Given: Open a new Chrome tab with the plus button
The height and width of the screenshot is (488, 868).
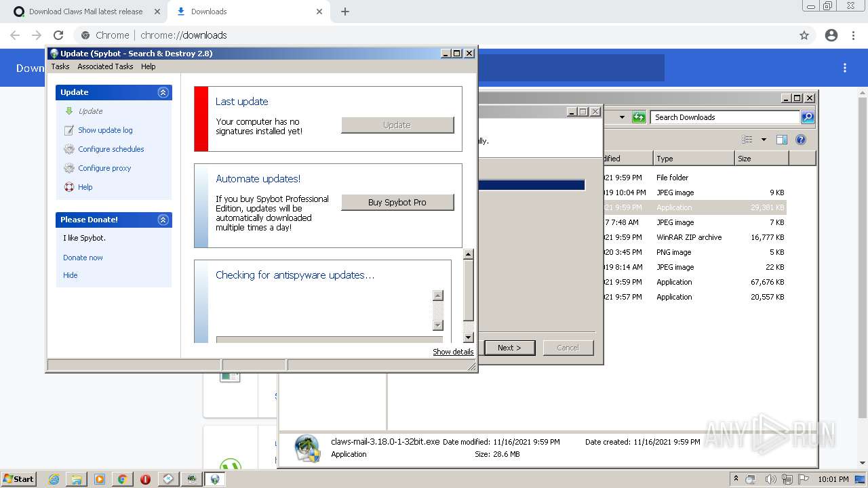Looking at the screenshot, I should point(345,12).
